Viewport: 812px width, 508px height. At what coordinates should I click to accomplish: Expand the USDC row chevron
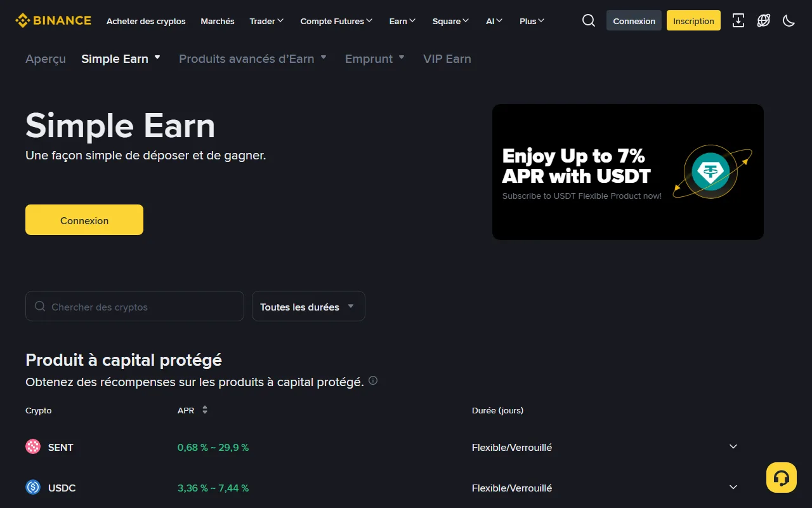click(x=733, y=487)
